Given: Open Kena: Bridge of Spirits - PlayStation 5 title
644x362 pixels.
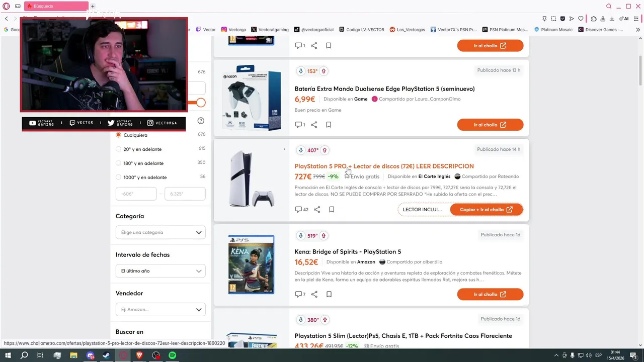Looking at the screenshot, I should click(348, 251).
